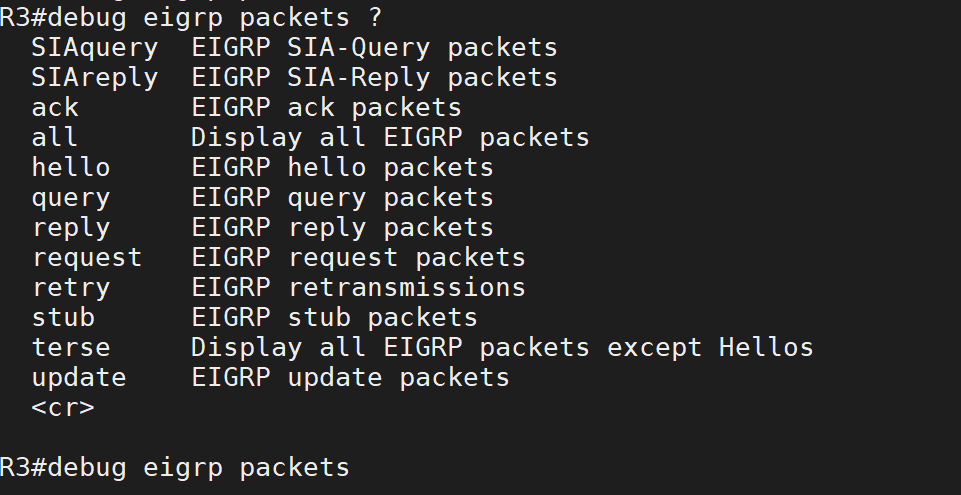The width and height of the screenshot is (961, 495).
Task: Click the SIAreply keyword option
Action: pyautogui.click(x=95, y=77)
